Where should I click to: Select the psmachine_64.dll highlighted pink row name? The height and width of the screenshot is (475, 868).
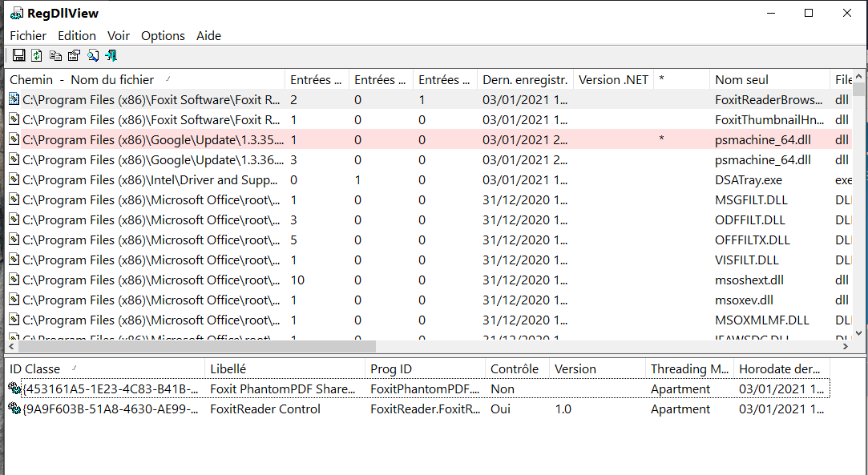coord(763,140)
